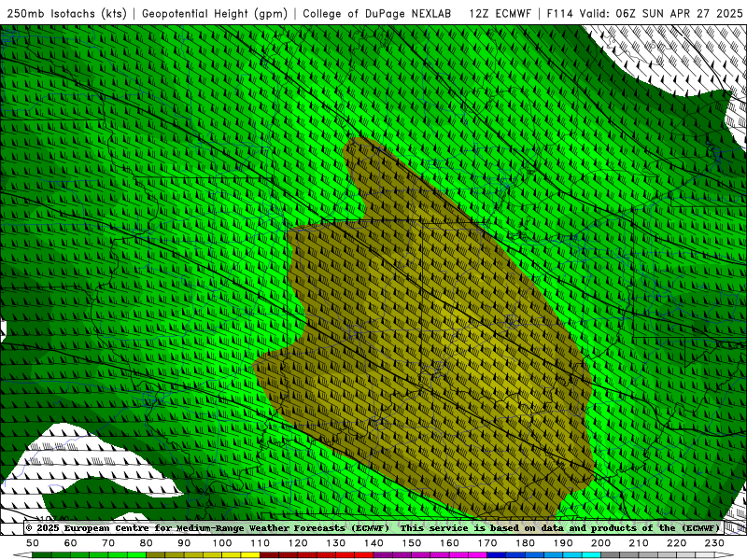Viewport: 747px width, 560px height.
Task: Click the 80 value on the color scale
Action: click(x=147, y=543)
